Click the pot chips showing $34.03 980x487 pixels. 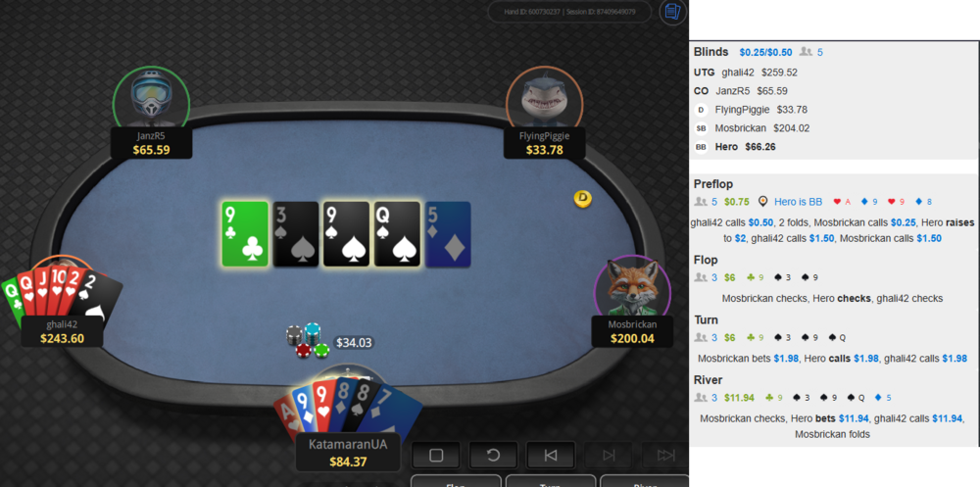(308, 341)
